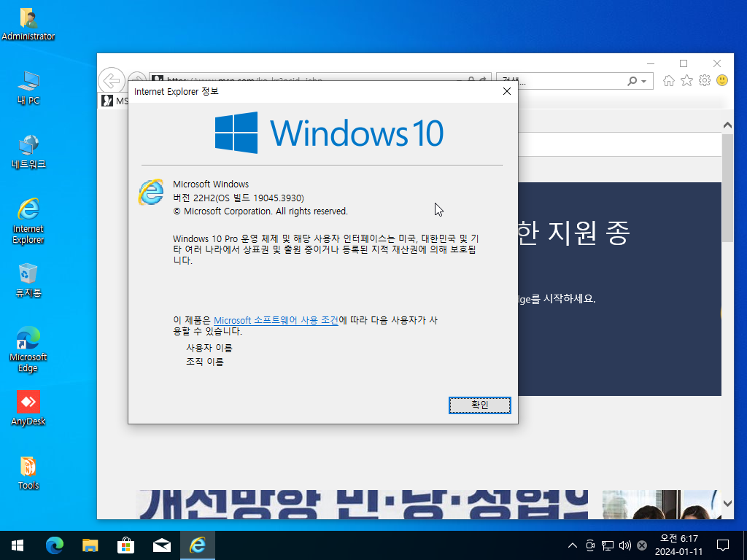Open the Windows Start menu

pos(18,545)
